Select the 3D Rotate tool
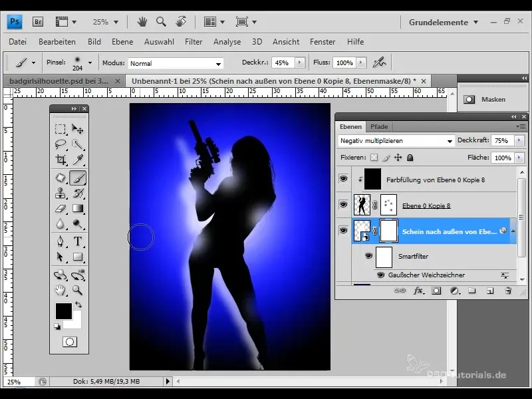The image size is (532, 399). pyautogui.click(x=61, y=275)
